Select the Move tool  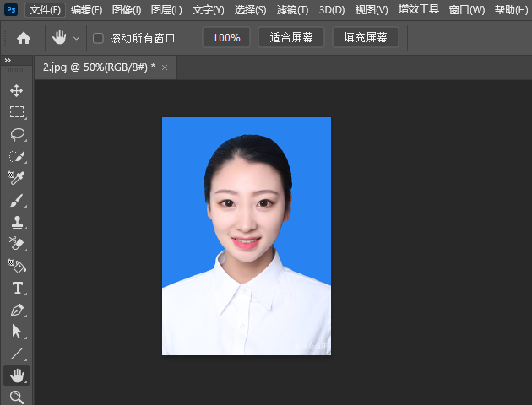(x=16, y=91)
